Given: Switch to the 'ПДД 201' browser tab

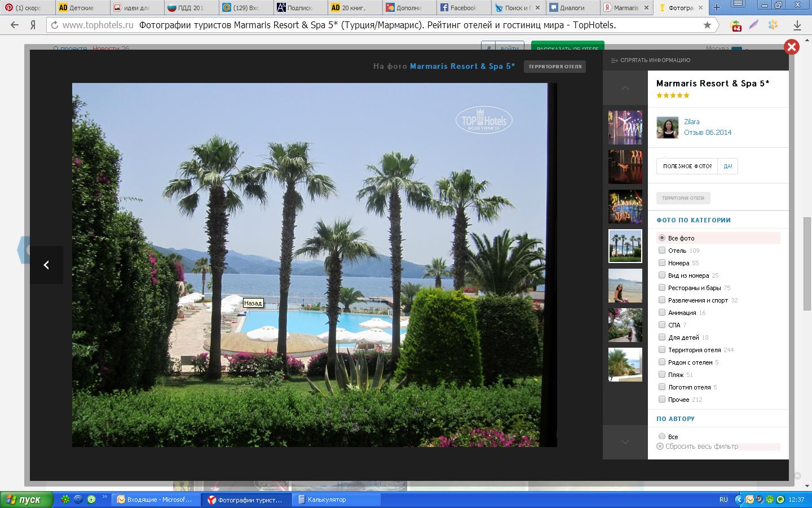Looking at the screenshot, I should (x=191, y=7).
